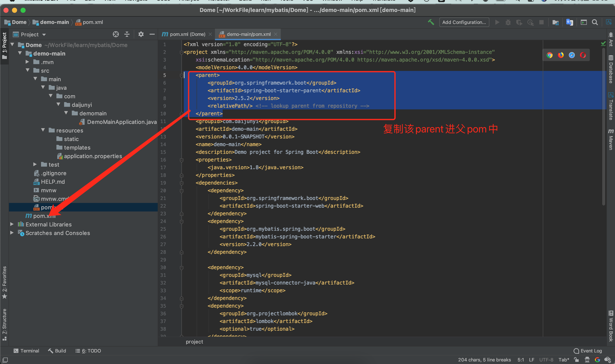The image size is (615, 364).
Task: Click the Debug bug icon in toolbar
Action: [508, 22]
